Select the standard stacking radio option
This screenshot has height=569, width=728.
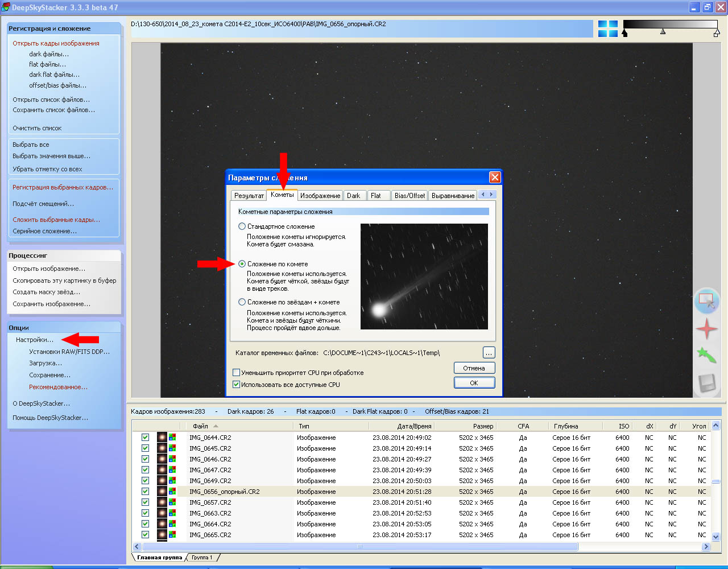pyautogui.click(x=242, y=226)
